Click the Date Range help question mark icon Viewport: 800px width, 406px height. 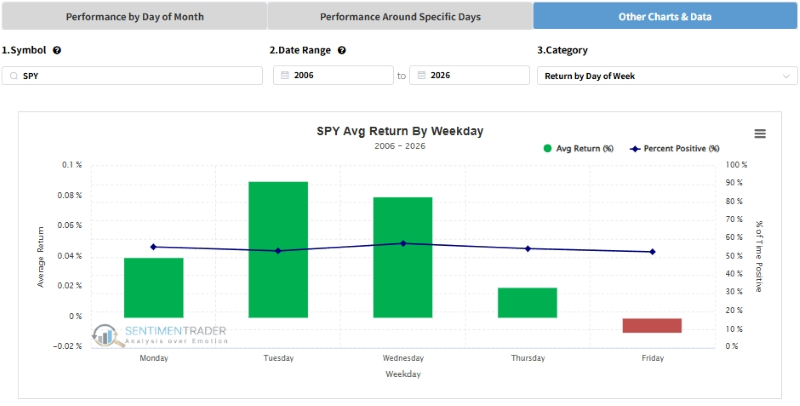(342, 50)
